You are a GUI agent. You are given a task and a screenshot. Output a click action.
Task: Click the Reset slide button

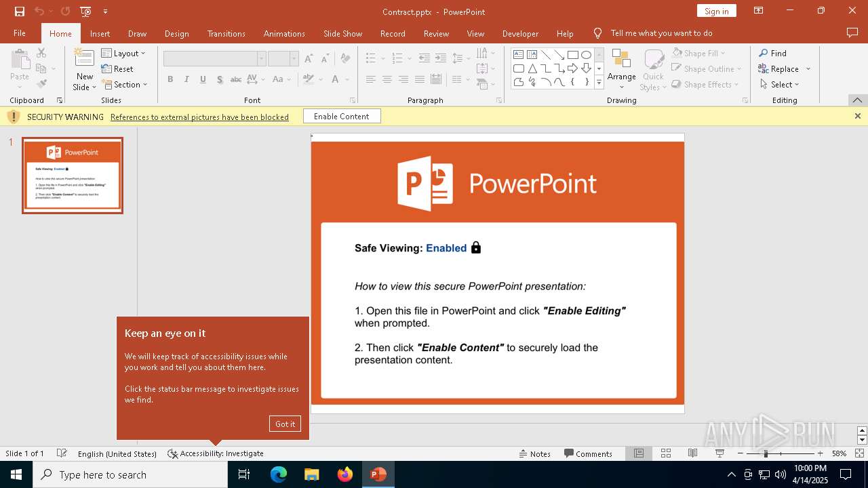(117, 69)
